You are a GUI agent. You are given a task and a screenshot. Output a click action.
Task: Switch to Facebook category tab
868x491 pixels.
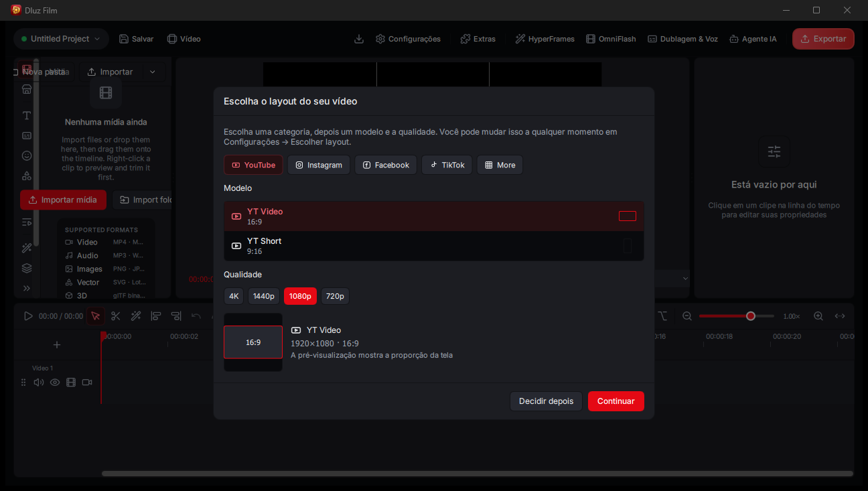(x=386, y=165)
